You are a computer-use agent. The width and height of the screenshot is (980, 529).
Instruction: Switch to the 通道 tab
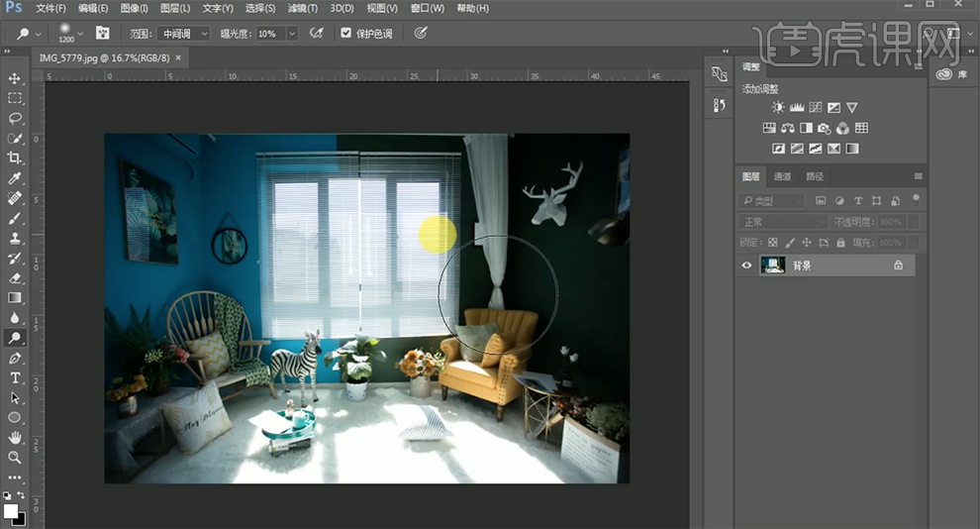tap(782, 176)
